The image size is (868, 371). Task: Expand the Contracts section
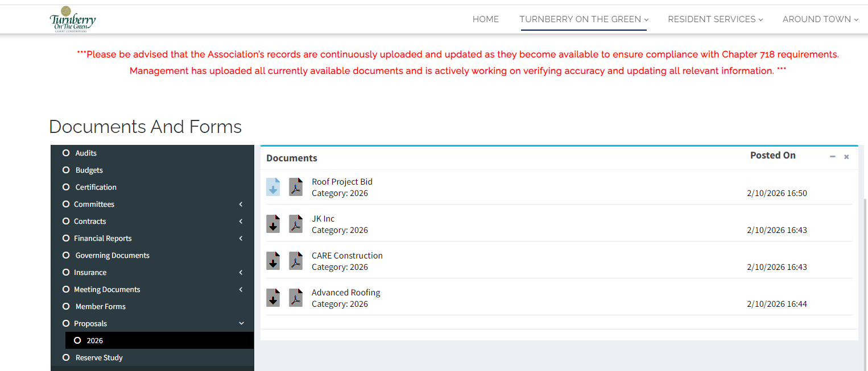tap(241, 221)
